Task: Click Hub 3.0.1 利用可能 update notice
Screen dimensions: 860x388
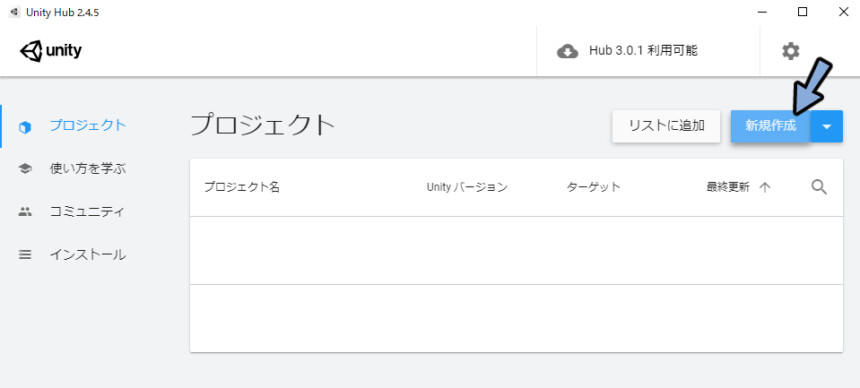Action: (x=643, y=51)
